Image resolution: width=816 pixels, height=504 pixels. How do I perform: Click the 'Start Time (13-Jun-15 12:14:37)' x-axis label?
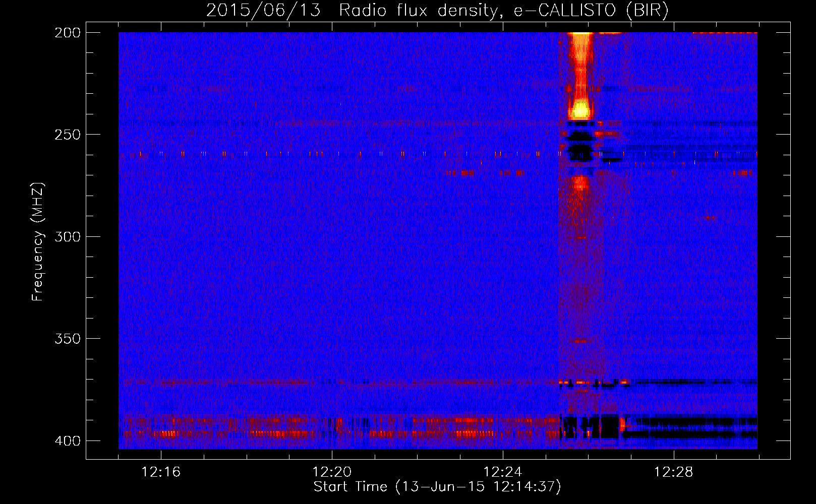(x=437, y=487)
